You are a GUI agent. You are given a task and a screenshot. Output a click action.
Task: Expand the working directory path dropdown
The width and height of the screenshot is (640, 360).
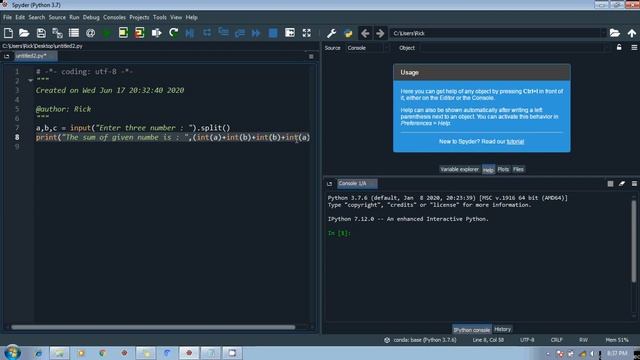[603, 33]
